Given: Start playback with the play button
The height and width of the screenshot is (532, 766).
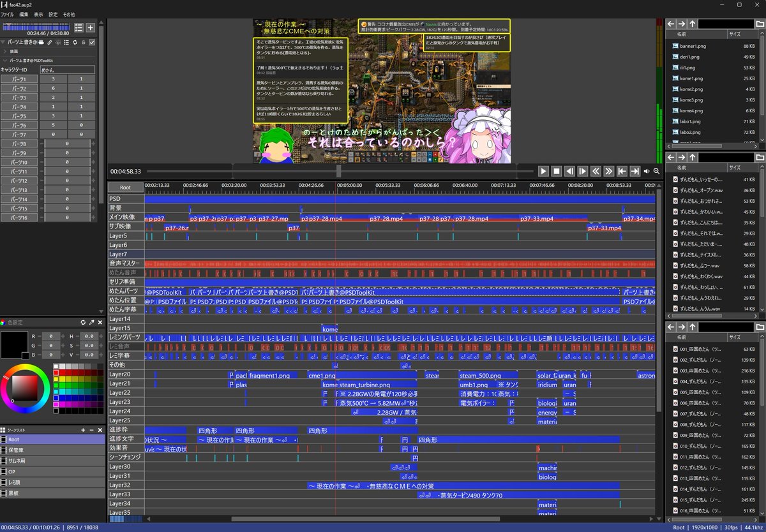Looking at the screenshot, I should point(543,171).
